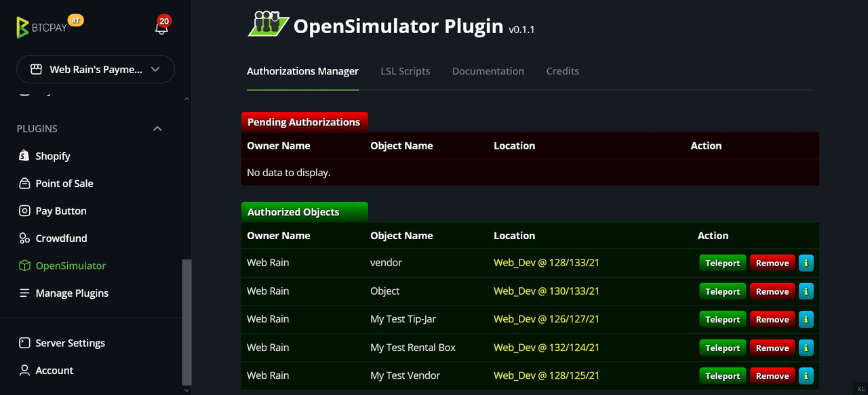Viewport: 868px width, 395px height.
Task: Click the Server Settings icon
Action: 24,343
